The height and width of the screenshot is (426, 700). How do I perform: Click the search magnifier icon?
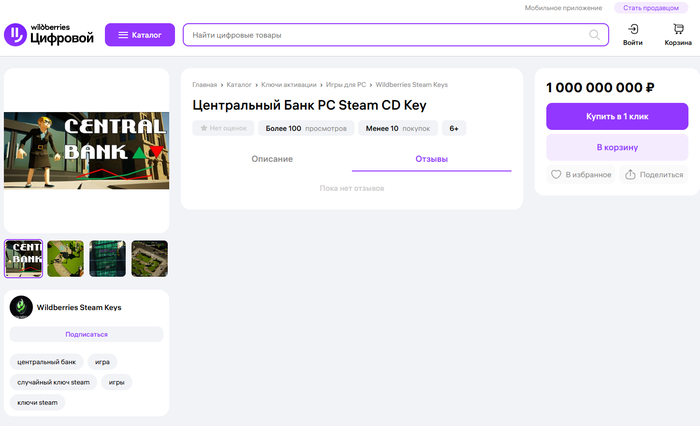click(595, 35)
